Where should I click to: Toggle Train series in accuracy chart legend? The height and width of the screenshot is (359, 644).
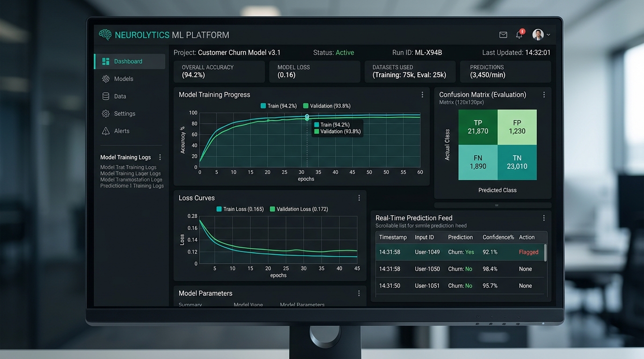coord(279,106)
